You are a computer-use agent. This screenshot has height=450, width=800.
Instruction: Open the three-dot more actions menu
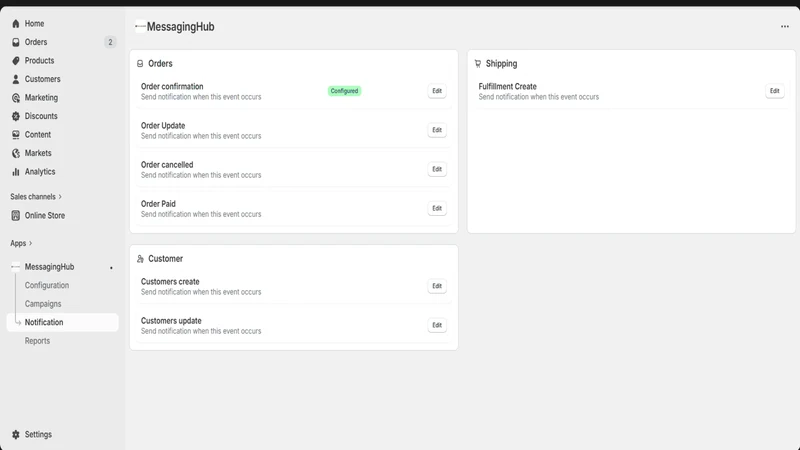click(x=785, y=27)
